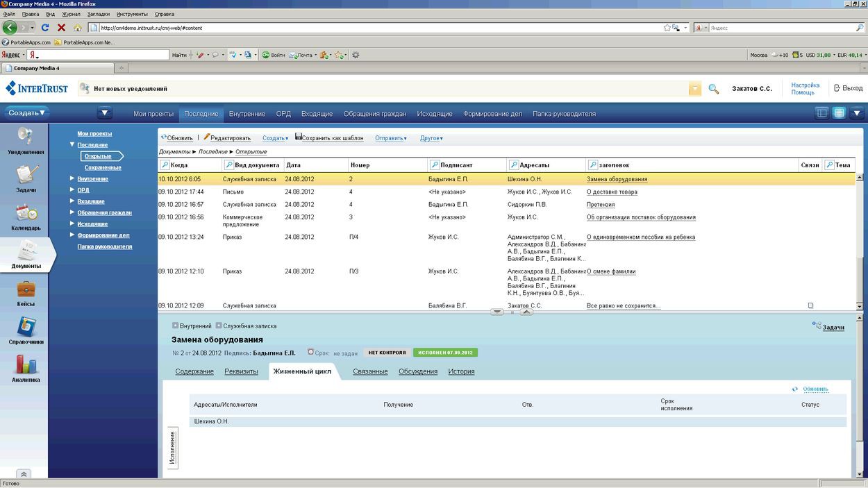Viewport: 868px width, 488px height.
Task: Open the Уведомления sidebar section
Action: pyautogui.click(x=26, y=136)
